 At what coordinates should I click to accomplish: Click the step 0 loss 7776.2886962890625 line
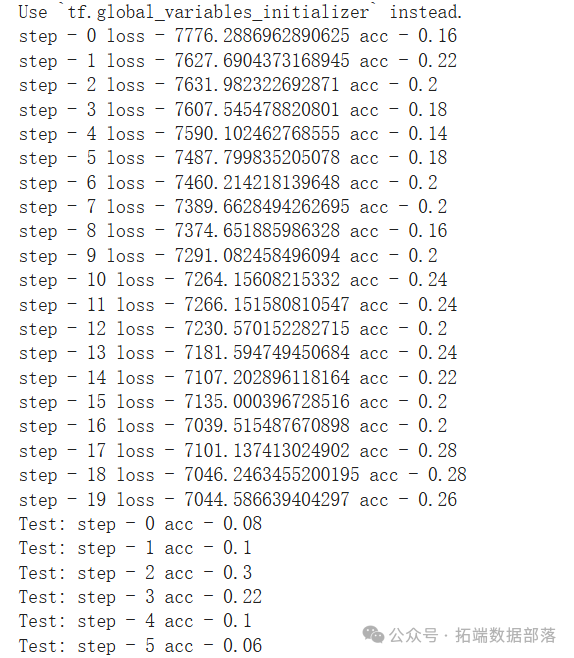point(237,36)
